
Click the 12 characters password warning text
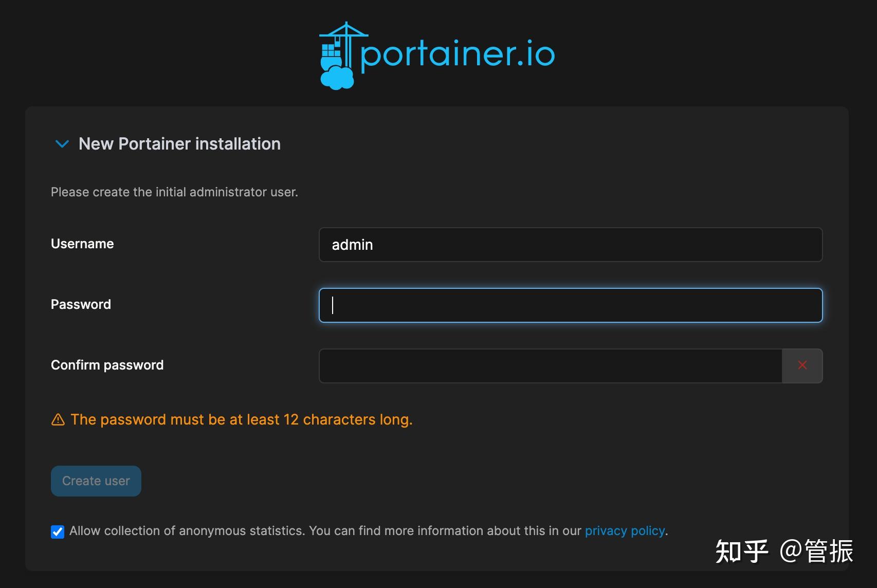[242, 420]
